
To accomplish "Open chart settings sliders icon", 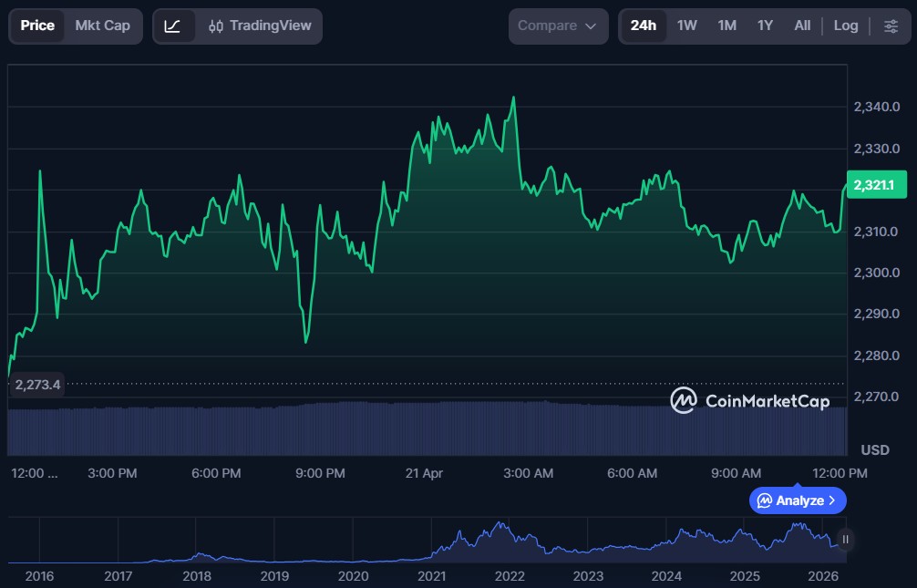I will [891, 26].
